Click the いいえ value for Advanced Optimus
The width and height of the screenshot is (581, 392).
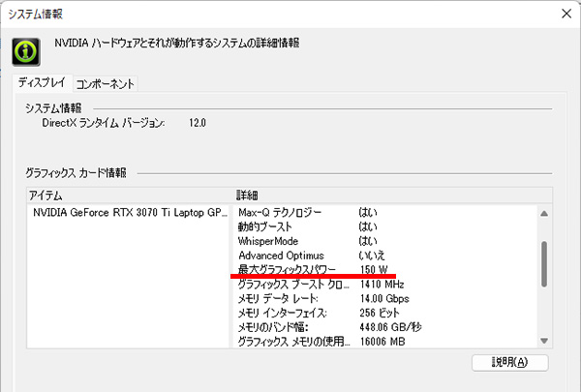coord(372,256)
